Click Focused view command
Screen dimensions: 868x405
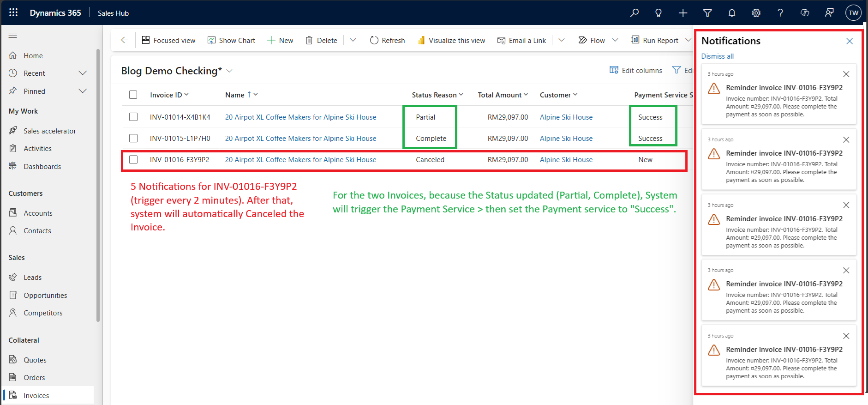coord(168,40)
